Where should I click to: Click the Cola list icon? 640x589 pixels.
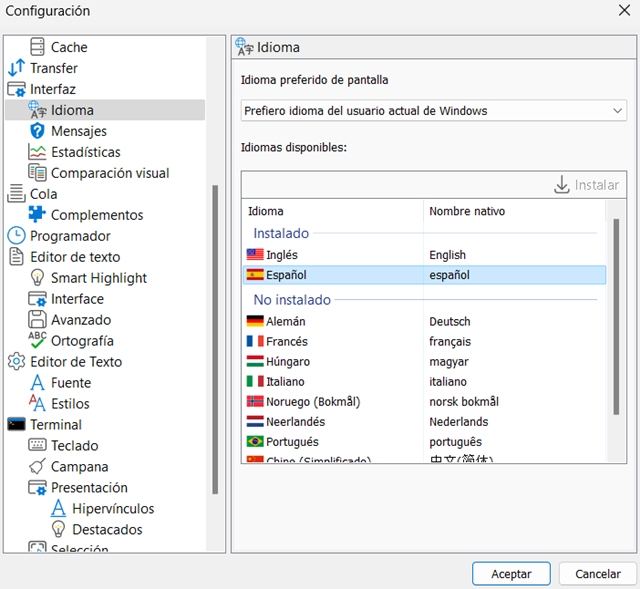(16, 193)
